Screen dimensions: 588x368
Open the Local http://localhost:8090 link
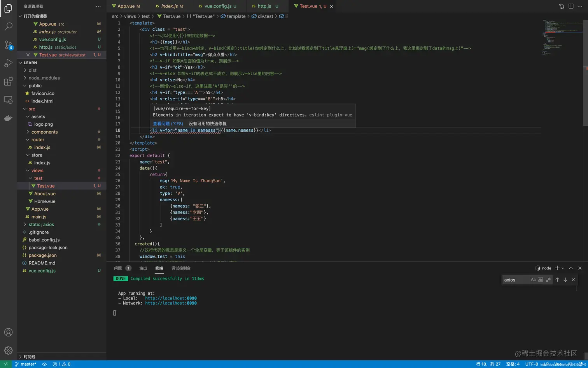(x=171, y=298)
